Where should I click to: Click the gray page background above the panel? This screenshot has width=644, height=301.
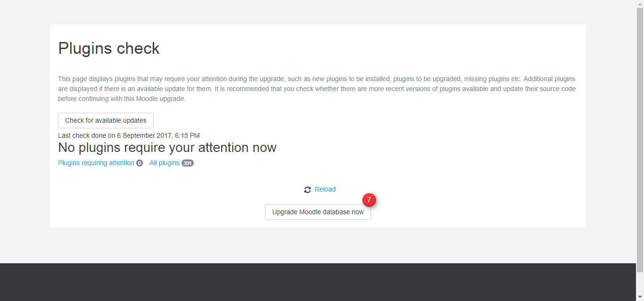(318, 12)
